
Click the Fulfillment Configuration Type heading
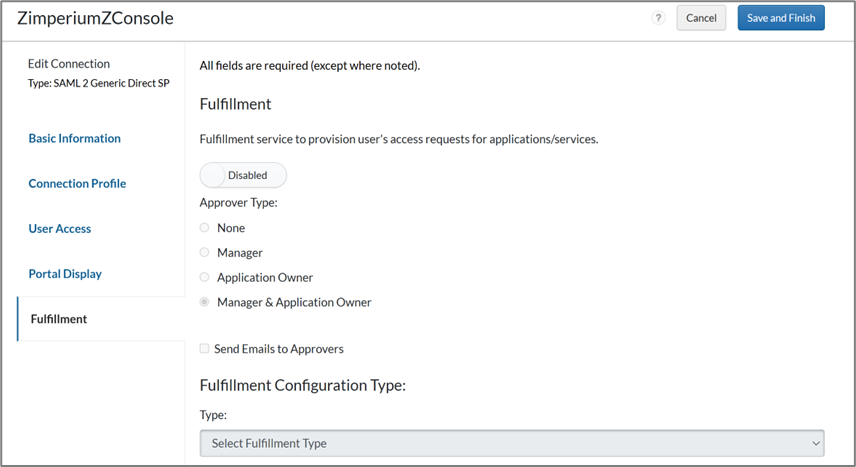[x=302, y=385]
